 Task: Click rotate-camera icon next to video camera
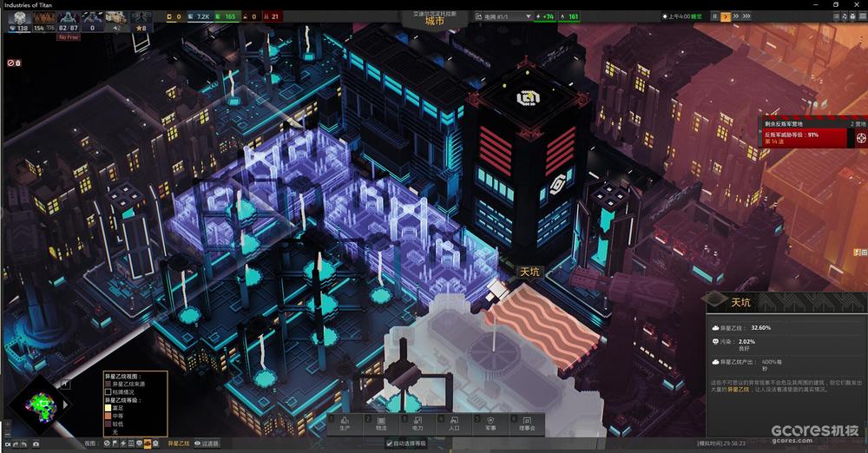[x=16, y=444]
